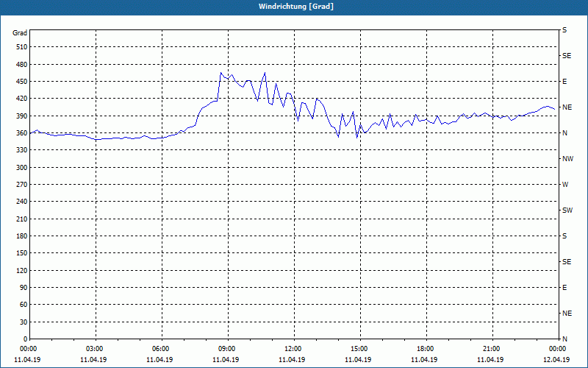Image resolution: width=588 pixels, height=368 pixels.
Task: Click the 12.04.19 date label
Action: click(x=556, y=360)
